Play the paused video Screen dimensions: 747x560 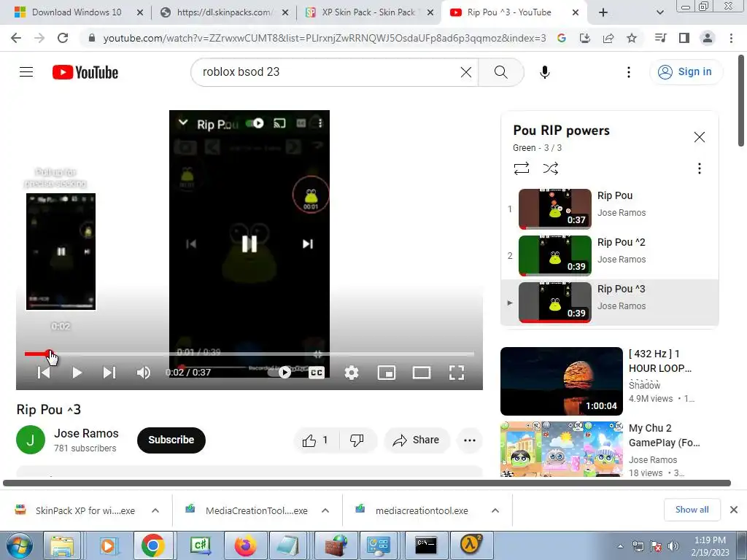pyautogui.click(x=77, y=373)
